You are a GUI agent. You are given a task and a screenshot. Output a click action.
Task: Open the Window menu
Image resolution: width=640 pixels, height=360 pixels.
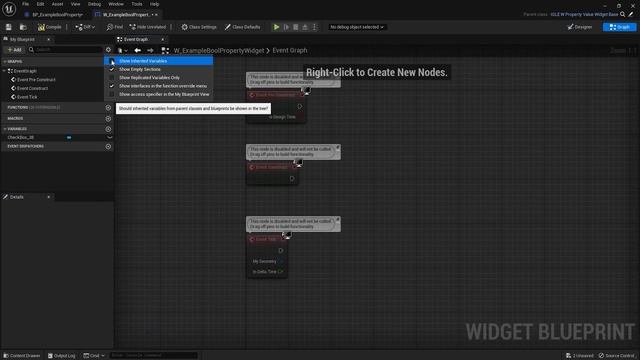tap(116, 4)
